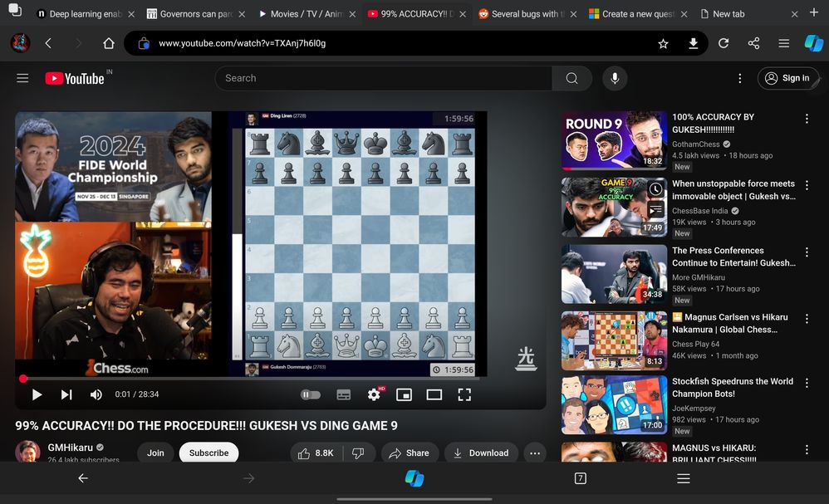Open The Press Conferences Continue video thumbnail

(614, 274)
